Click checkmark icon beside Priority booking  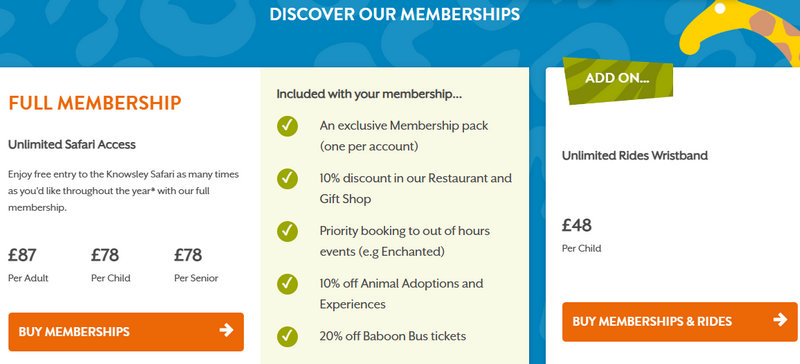(287, 231)
